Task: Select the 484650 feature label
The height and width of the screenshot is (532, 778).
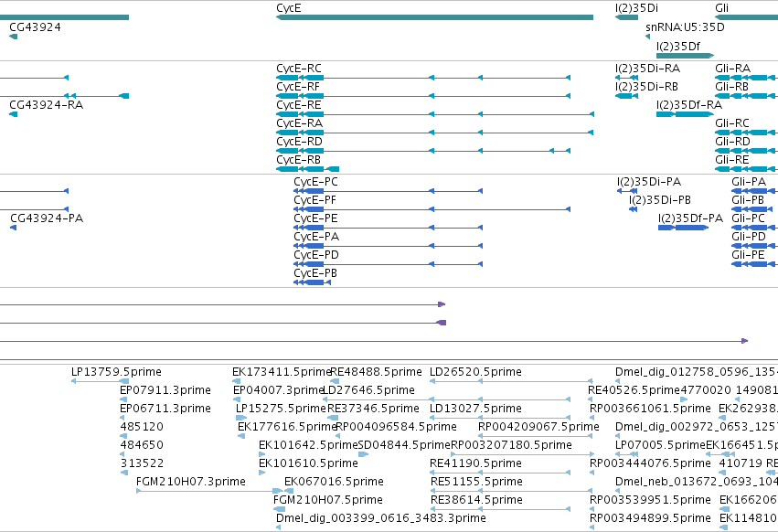Action: pyautogui.click(x=142, y=445)
